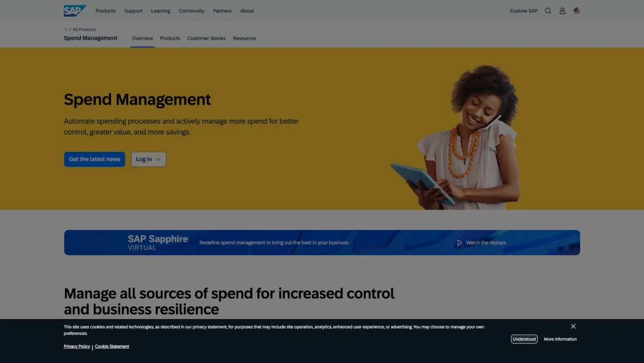Click Explore SAP in header
The width and height of the screenshot is (644, 363).
[524, 11]
